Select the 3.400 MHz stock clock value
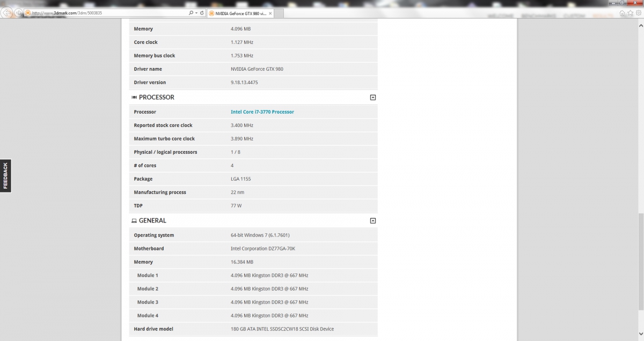 tap(242, 125)
